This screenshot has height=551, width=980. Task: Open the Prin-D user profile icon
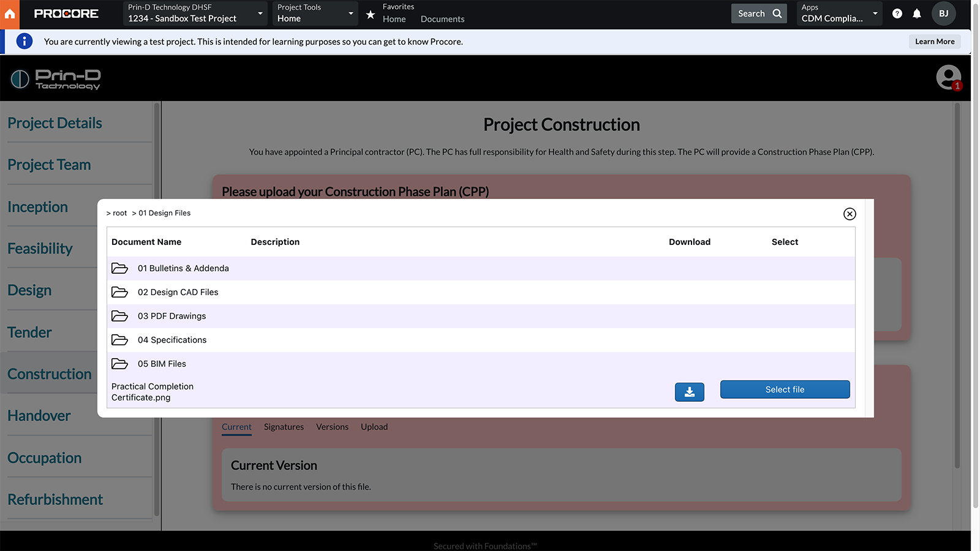[948, 78]
